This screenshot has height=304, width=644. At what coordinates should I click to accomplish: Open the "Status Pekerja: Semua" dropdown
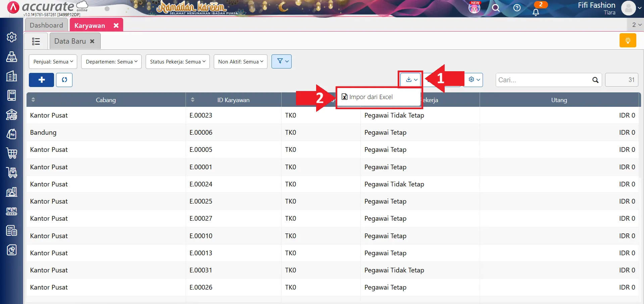tap(177, 61)
